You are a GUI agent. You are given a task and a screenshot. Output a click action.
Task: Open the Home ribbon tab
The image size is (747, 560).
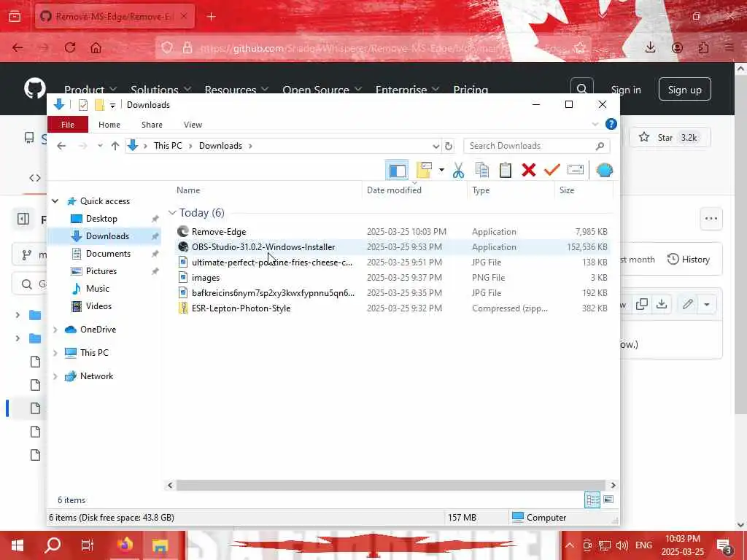click(x=109, y=125)
